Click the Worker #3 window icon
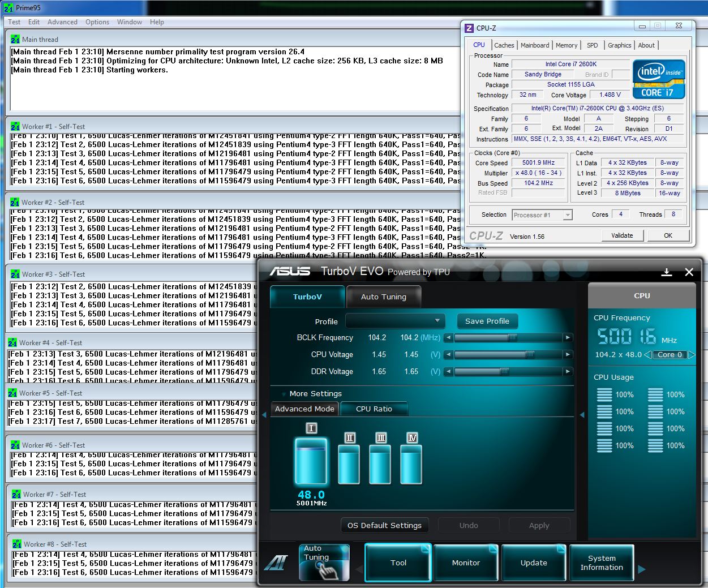This screenshot has width=708, height=588. point(15,274)
